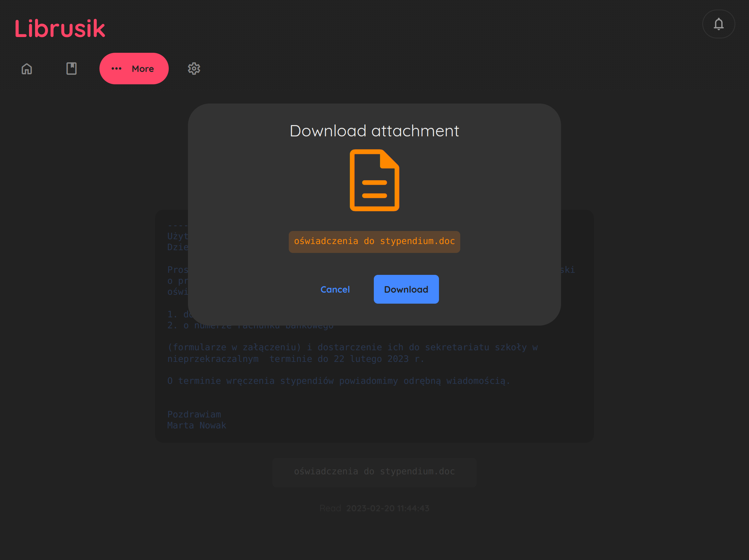Click the orange document file icon
The image size is (749, 560).
374,180
